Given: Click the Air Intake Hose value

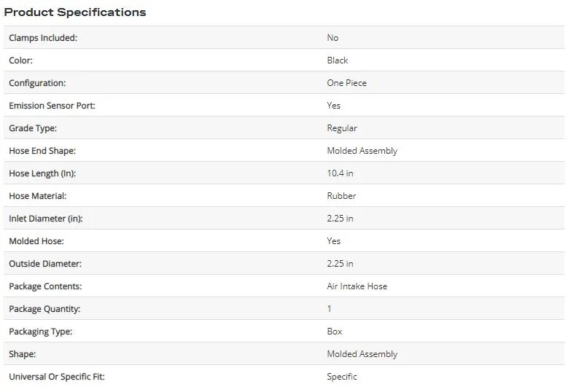Looking at the screenshot, I should point(357,286).
